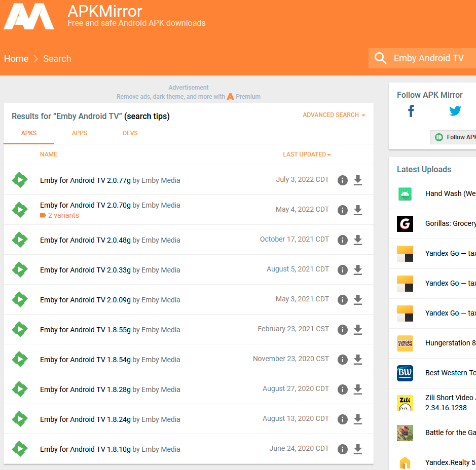Download Emby for Android TV 1.8.10g
The image size is (476, 470).
[x=358, y=449]
